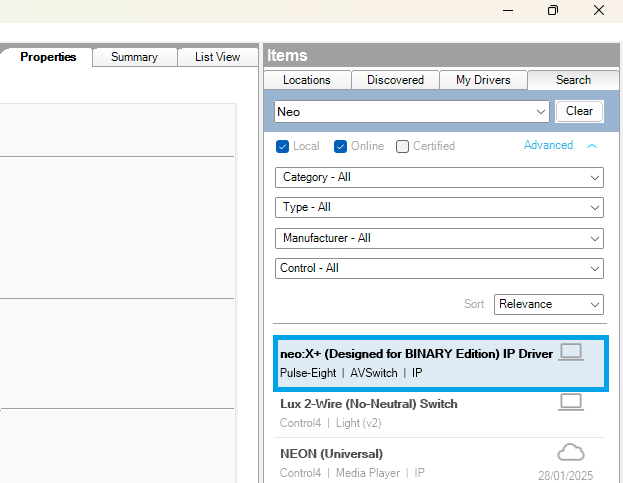Image resolution: width=623 pixels, height=483 pixels.
Task: Click the Clear button
Action: 579,111
